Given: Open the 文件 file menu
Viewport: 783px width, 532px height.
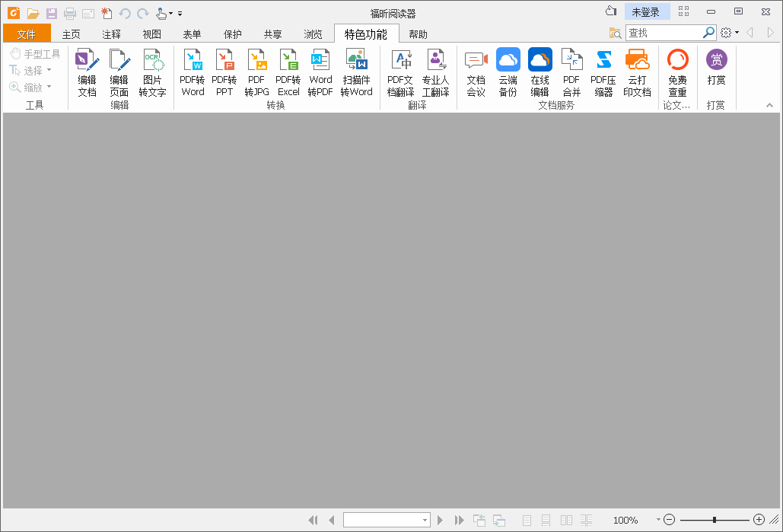Looking at the screenshot, I should (x=27, y=34).
